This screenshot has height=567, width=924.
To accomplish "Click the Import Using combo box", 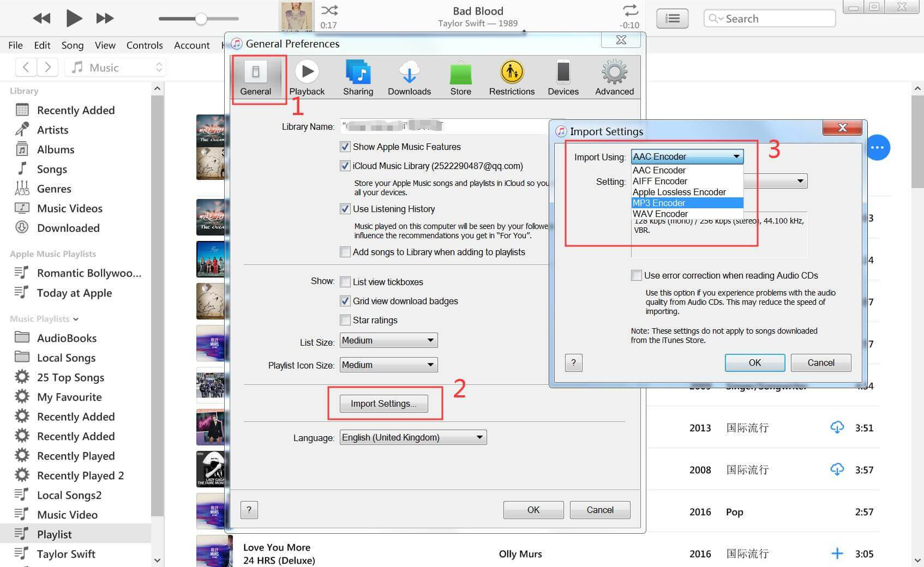I will (687, 156).
